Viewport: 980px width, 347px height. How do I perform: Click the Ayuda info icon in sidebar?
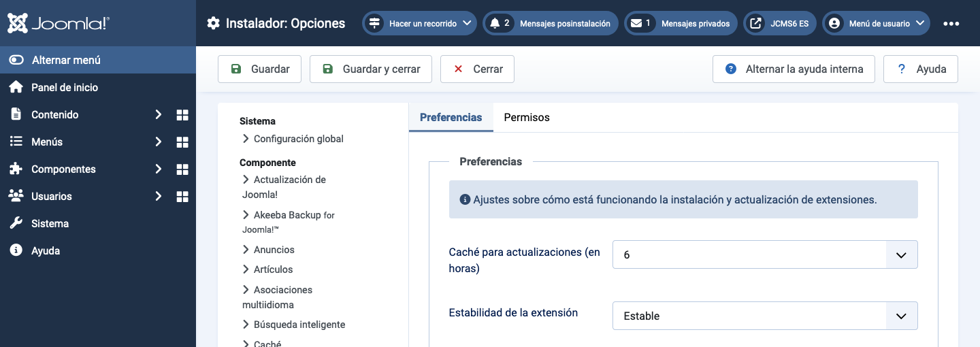click(x=16, y=250)
